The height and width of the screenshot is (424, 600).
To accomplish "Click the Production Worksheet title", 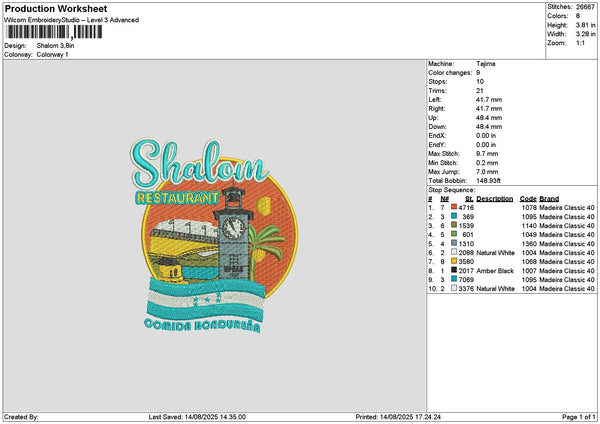I will click(x=47, y=8).
